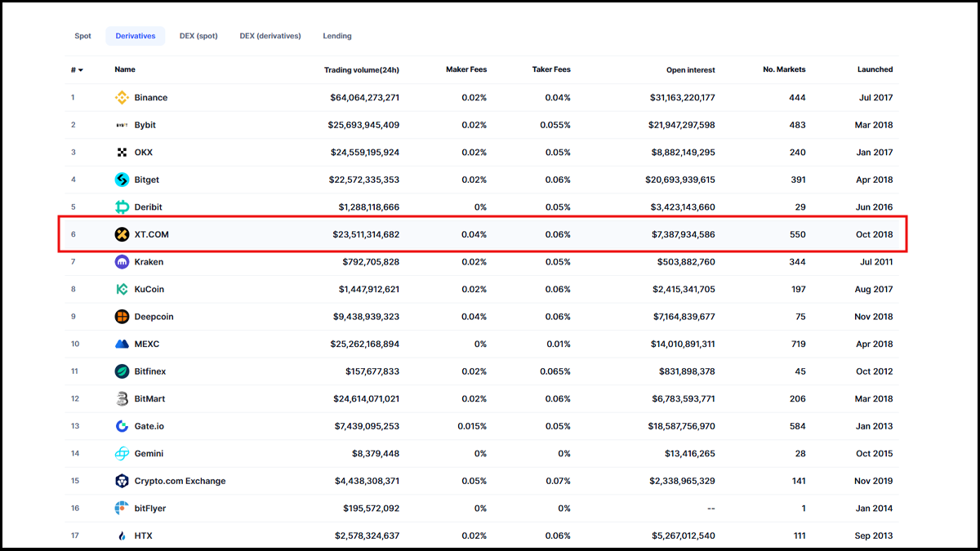Click Gate.io maker fee 0.015%
Image resolution: width=980 pixels, height=551 pixels.
tap(471, 426)
